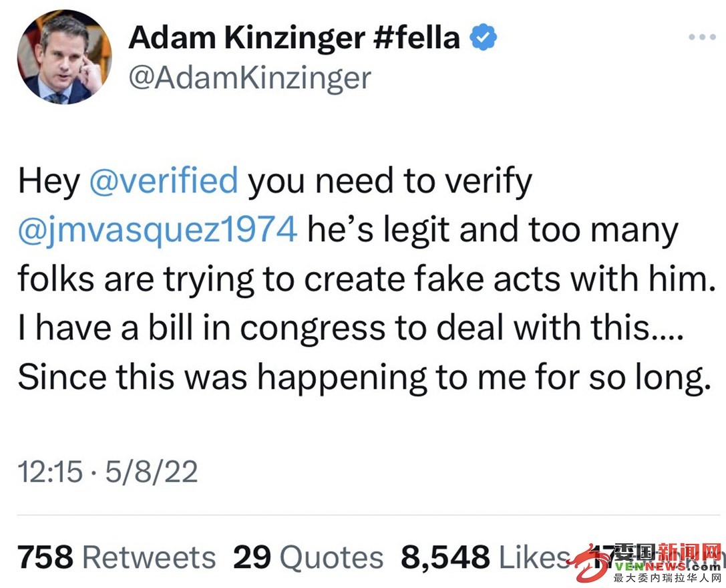The width and height of the screenshot is (726, 588).
Task: Click the 最大委内瑞拉华人网 subtitle text
Action: [668, 578]
